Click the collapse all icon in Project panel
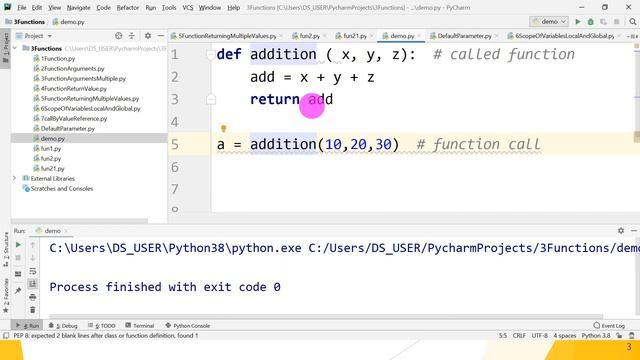Viewport: 640px width, 360px height. coord(131,36)
